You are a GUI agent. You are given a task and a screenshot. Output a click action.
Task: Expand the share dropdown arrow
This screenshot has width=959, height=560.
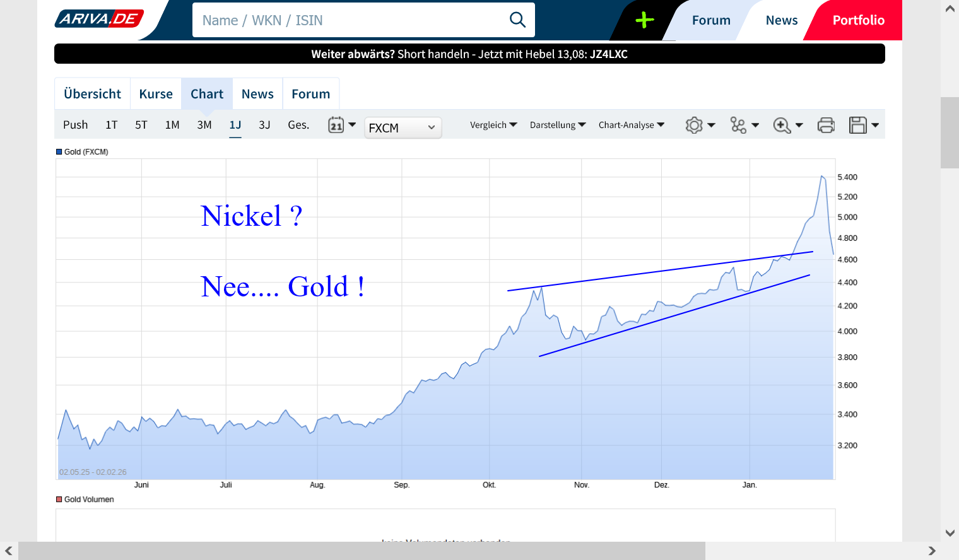point(755,125)
